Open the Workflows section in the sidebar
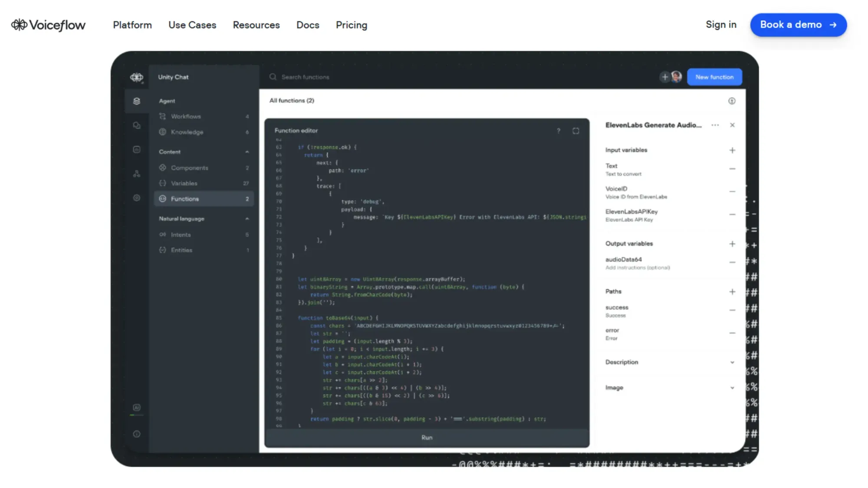This screenshot has height=488, width=868. click(x=186, y=116)
